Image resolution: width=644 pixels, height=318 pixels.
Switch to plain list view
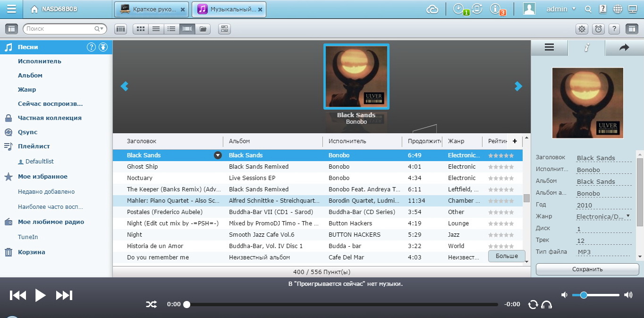[x=156, y=29]
